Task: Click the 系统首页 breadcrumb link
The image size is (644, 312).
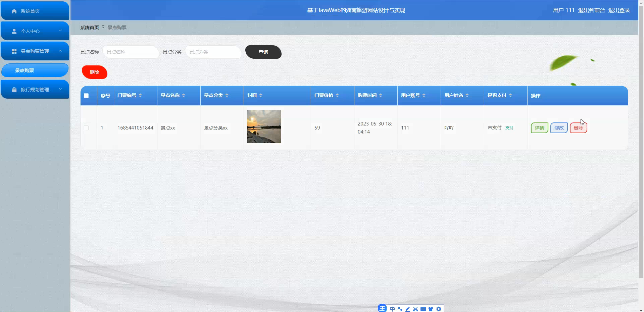Action: point(90,28)
